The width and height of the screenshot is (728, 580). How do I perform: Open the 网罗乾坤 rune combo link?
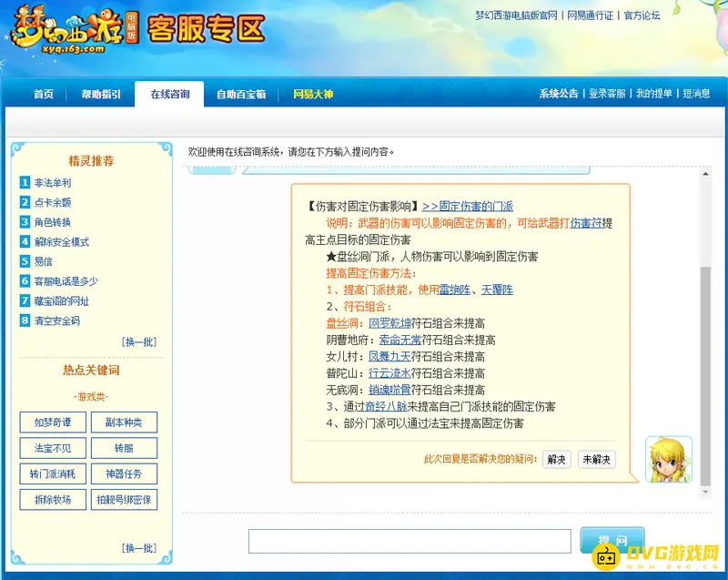point(390,323)
